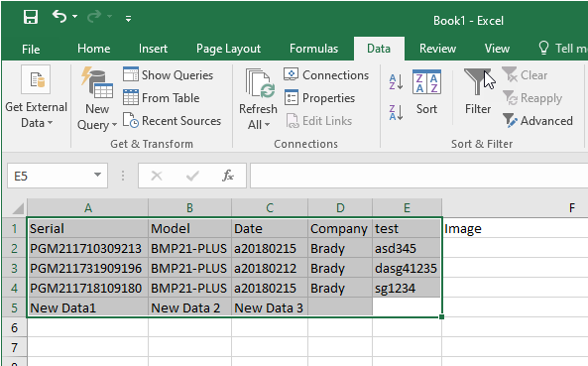Sort Z to A descending icon
The image size is (588, 366).
click(396, 112)
